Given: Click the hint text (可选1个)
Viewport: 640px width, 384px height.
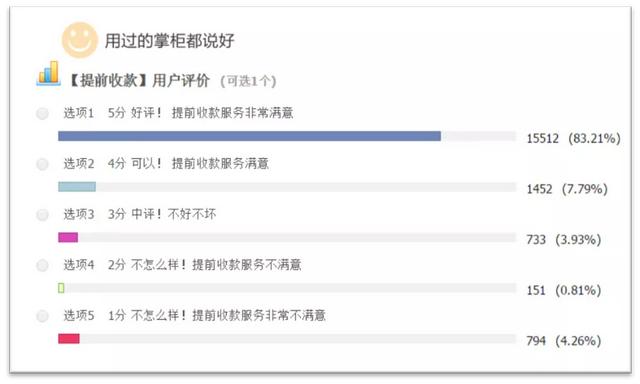Looking at the screenshot, I should (248, 81).
